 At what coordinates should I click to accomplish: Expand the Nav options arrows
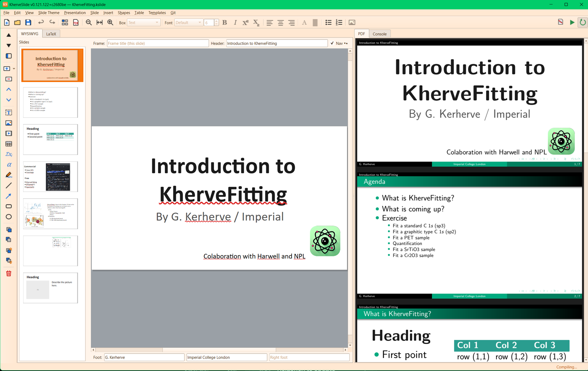(x=346, y=43)
